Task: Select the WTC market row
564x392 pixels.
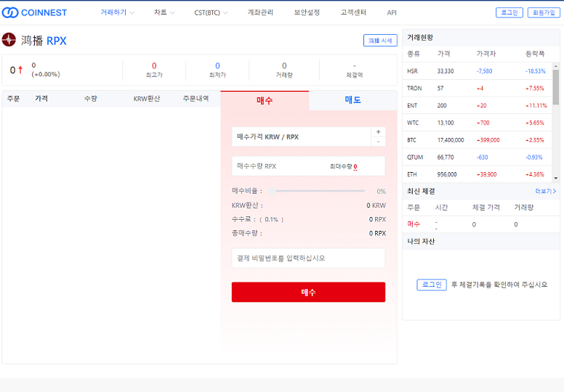Action: click(477, 123)
